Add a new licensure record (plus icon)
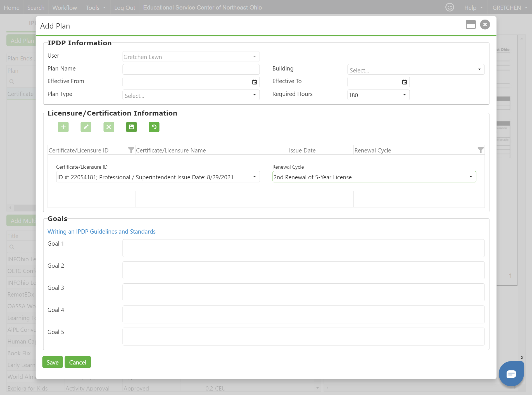This screenshot has width=532, height=395. (x=63, y=127)
